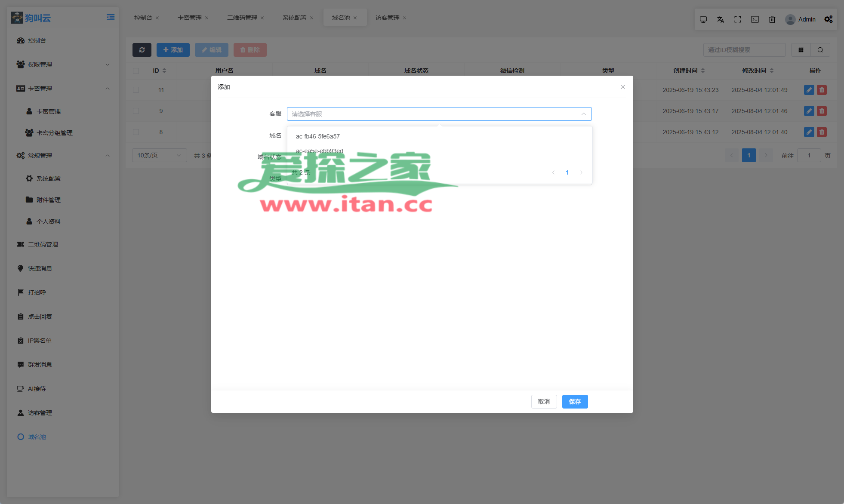Click the red 删除 toolbar button
This screenshot has height=504, width=844.
250,50
